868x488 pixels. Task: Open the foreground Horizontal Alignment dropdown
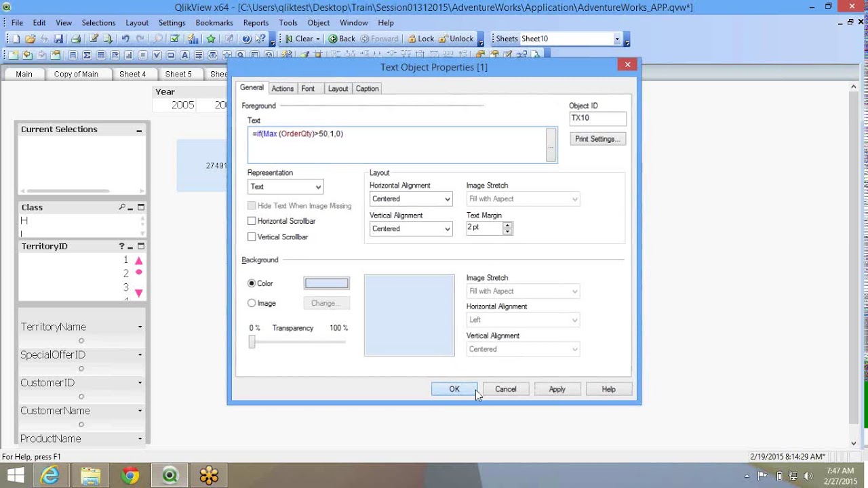(x=411, y=199)
